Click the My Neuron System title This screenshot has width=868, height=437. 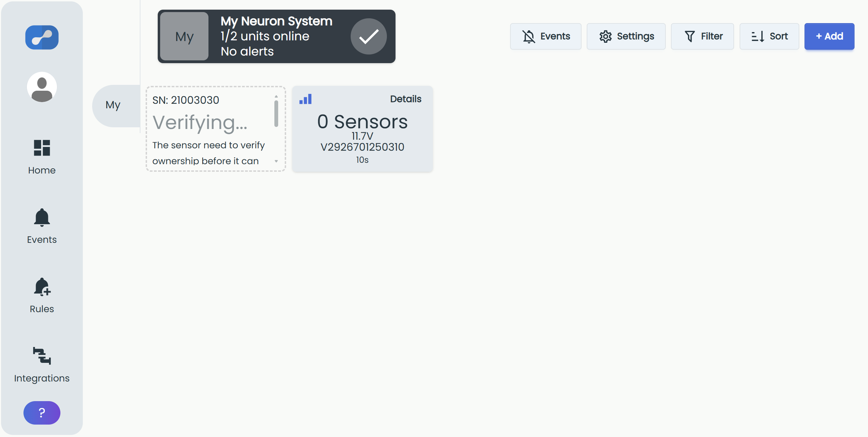276,21
